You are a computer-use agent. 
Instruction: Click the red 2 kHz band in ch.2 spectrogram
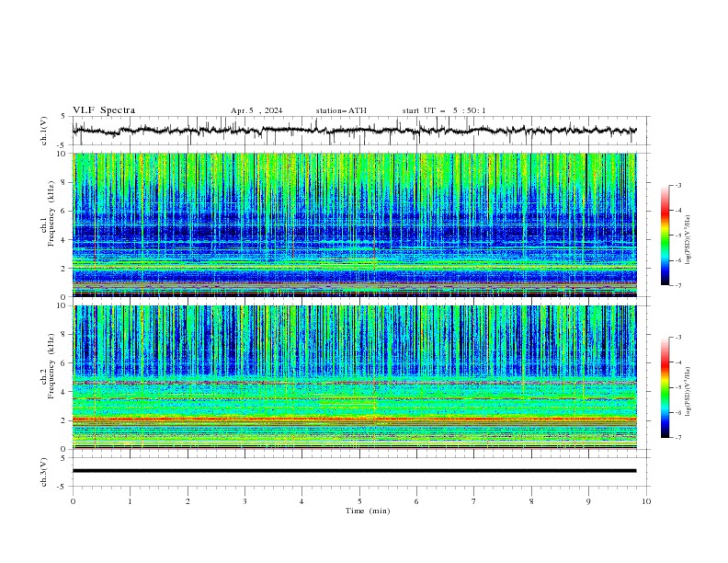pyautogui.click(x=354, y=419)
